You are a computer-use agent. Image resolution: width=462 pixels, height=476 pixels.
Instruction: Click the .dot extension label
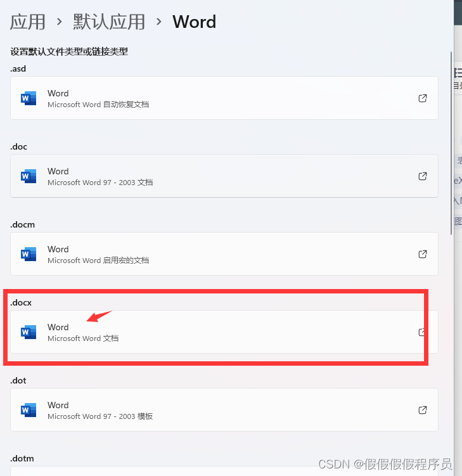(x=18, y=381)
